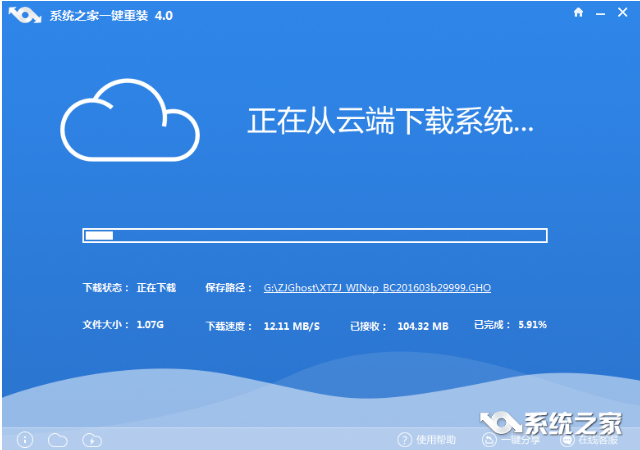The width and height of the screenshot is (640, 450).
Task: Click the completed percentage 5.91%
Action: coord(532,325)
